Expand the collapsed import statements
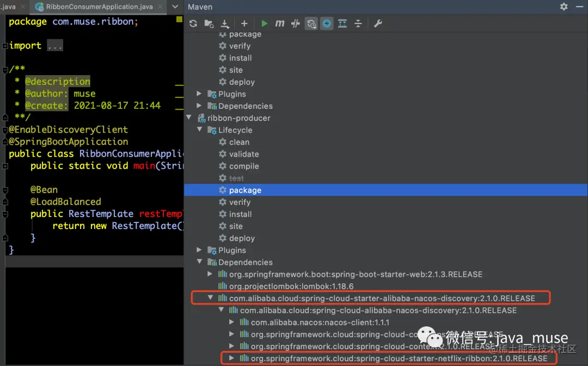588x366 pixels. tap(5, 46)
